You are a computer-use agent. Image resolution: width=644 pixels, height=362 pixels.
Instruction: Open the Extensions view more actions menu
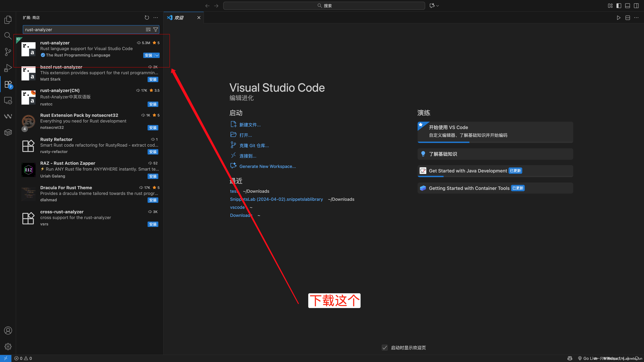(156, 17)
